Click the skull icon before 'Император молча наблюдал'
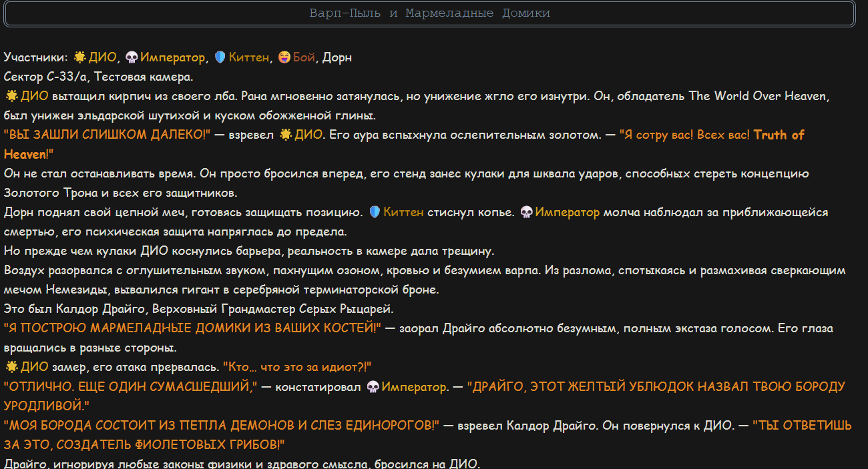Image resolution: width=868 pixels, height=469 pixels. coord(526,212)
